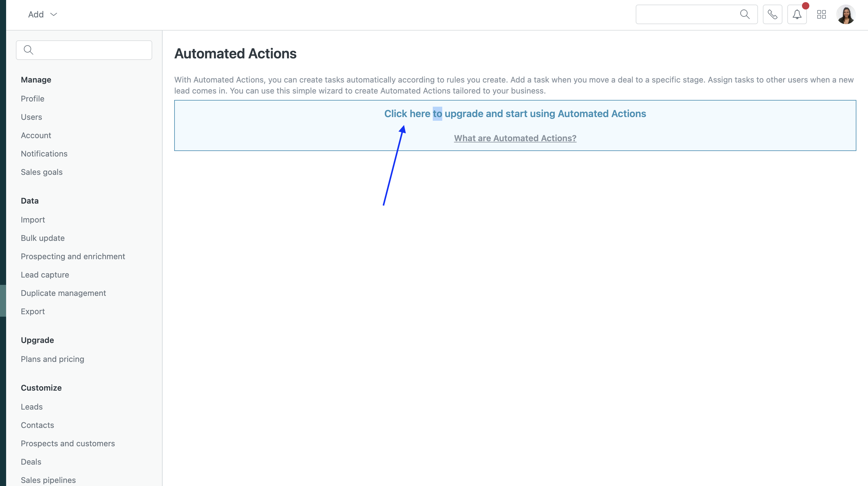The image size is (868, 486).
Task: Select Import under Data
Action: pyautogui.click(x=33, y=220)
